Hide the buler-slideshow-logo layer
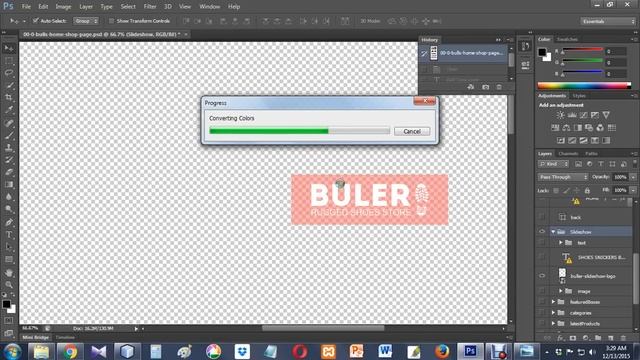Image resolution: width=640 pixels, height=360 pixels. [x=542, y=276]
